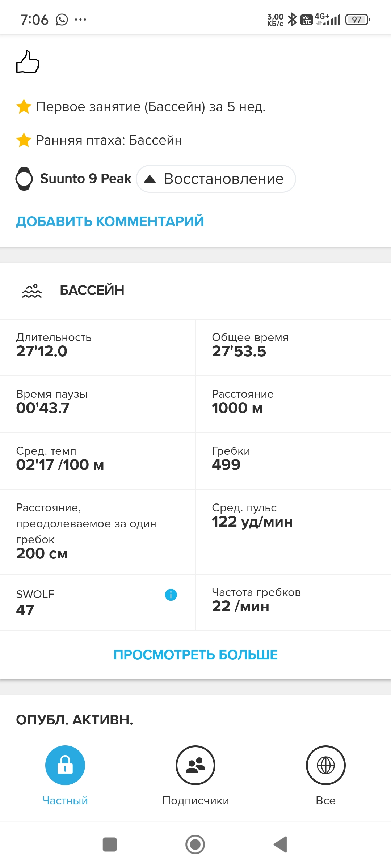Select the 'Частный' private sharing option
391x868 pixels.
tap(65, 765)
